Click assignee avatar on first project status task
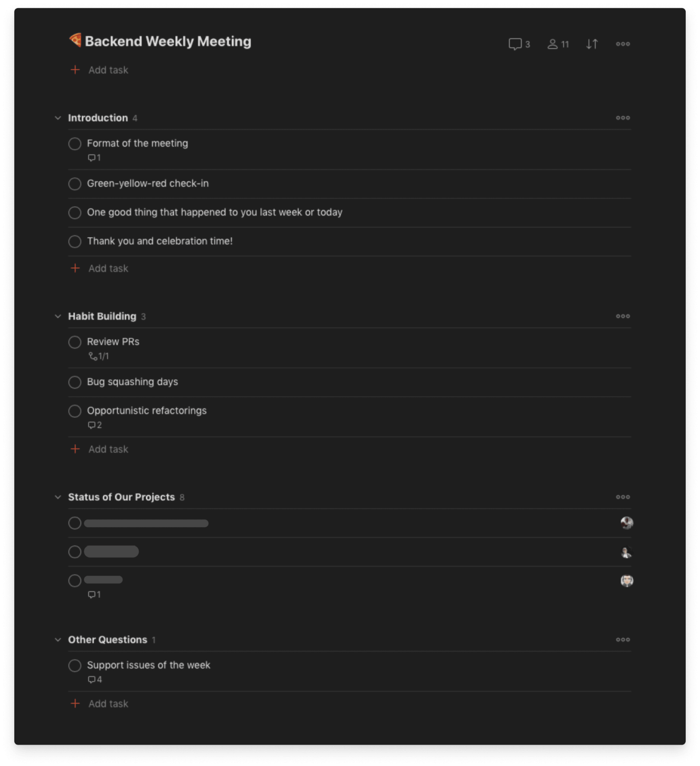The image size is (700, 766). (x=627, y=523)
